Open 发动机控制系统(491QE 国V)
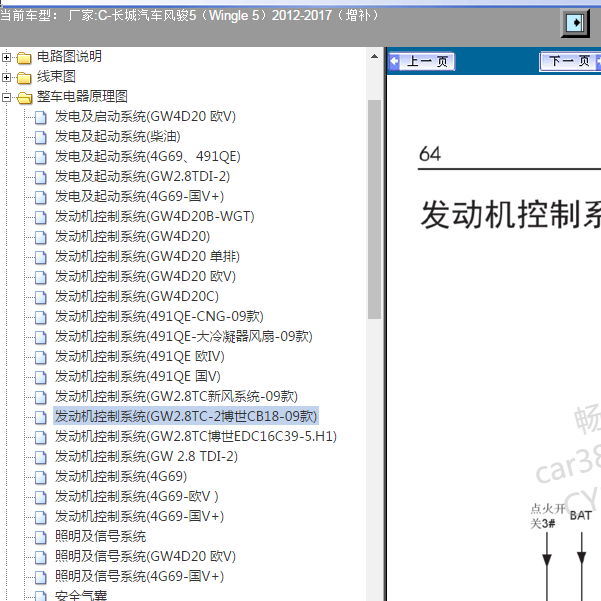This screenshot has height=601, width=601. tap(138, 376)
